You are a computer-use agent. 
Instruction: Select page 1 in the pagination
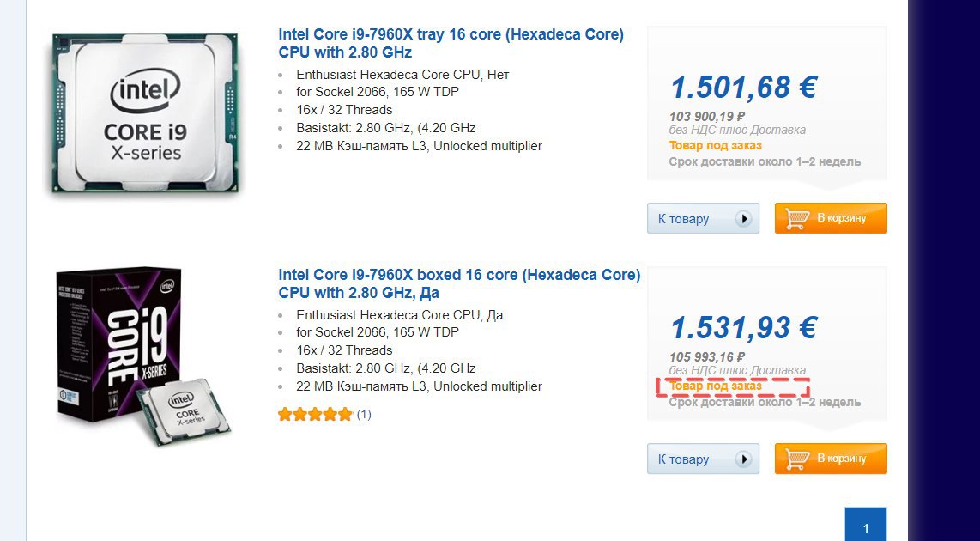866,524
